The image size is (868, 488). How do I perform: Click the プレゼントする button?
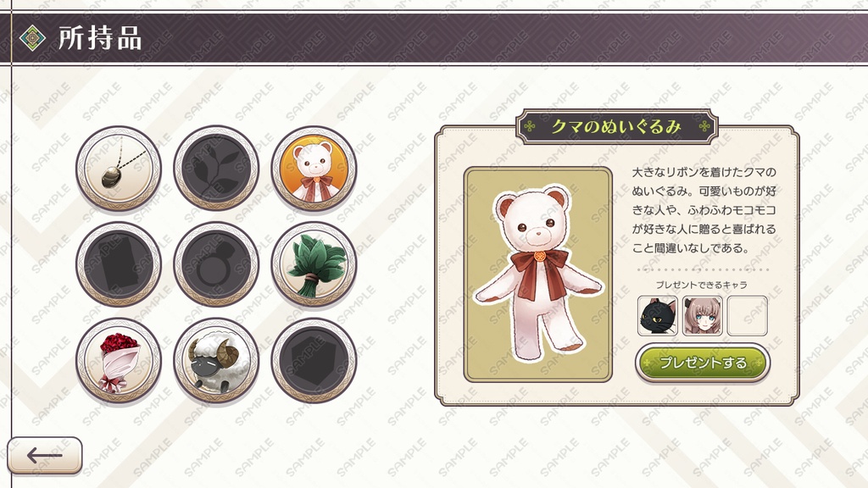tap(703, 363)
